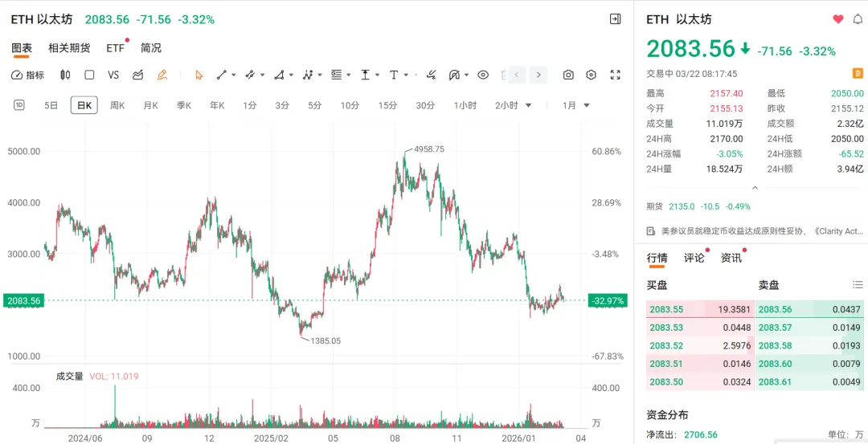Click the 期货 2135.0 futures quote
The image size is (868, 444).
[x=698, y=207]
